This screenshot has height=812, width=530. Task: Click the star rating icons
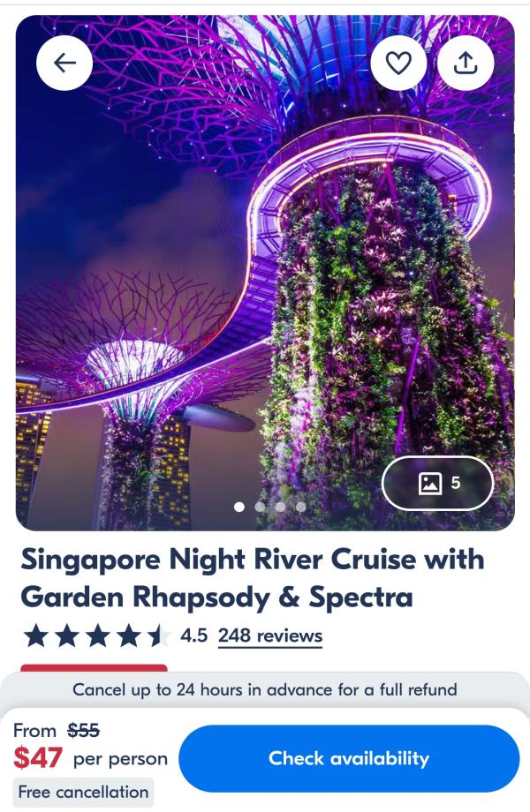(x=97, y=635)
